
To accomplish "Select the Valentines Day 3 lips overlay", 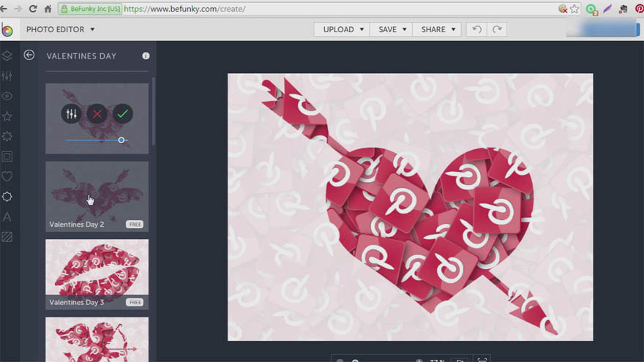I will tap(97, 274).
